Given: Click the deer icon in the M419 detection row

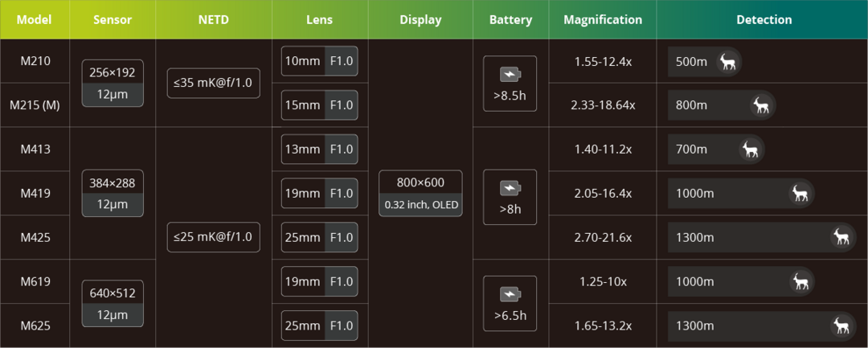Looking at the screenshot, I should (x=800, y=194).
